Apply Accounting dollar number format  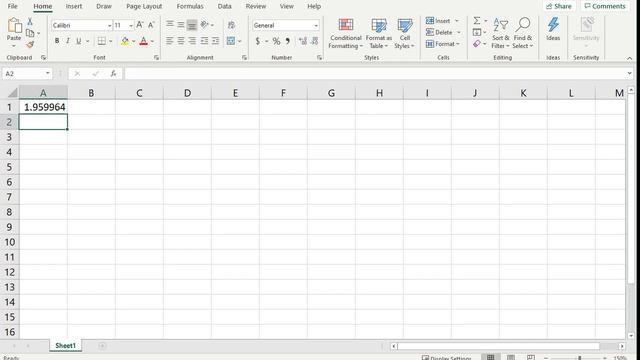[258, 41]
